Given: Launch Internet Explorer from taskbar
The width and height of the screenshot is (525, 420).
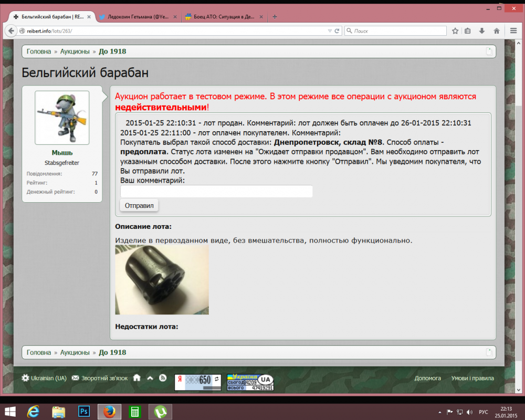Looking at the screenshot, I should 33,412.
